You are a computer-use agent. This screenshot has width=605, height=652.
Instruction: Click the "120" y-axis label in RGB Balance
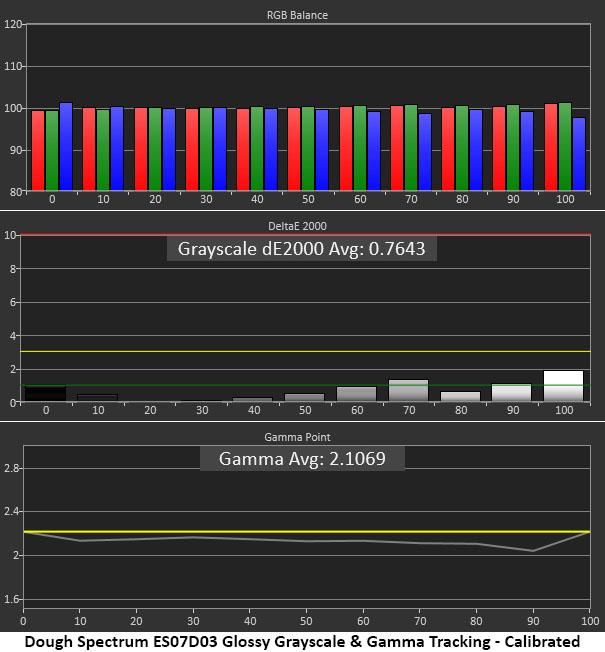coord(13,25)
